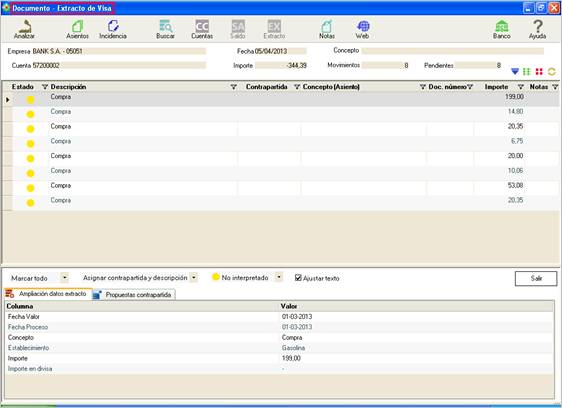Open the Concepto (Asiento) column filter
The width and height of the screenshot is (562, 408).
[x=423, y=87]
